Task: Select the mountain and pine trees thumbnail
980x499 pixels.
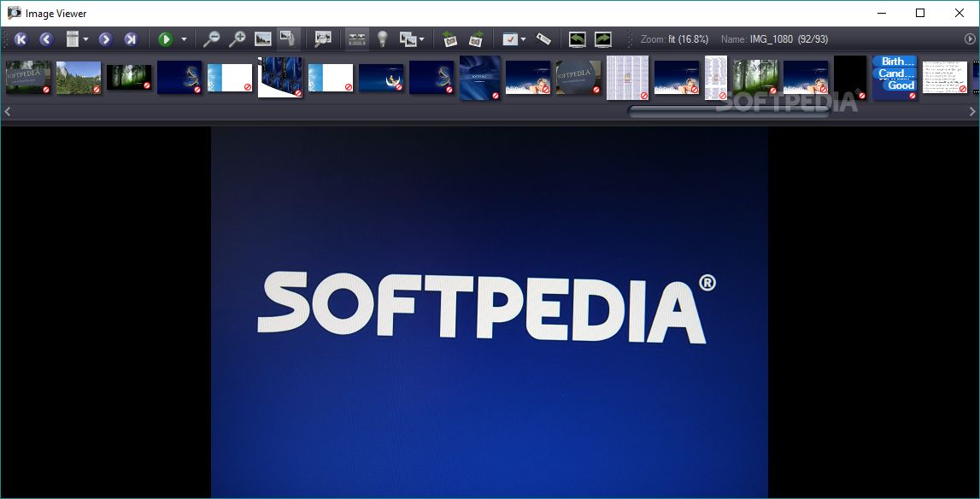Action: (x=78, y=78)
